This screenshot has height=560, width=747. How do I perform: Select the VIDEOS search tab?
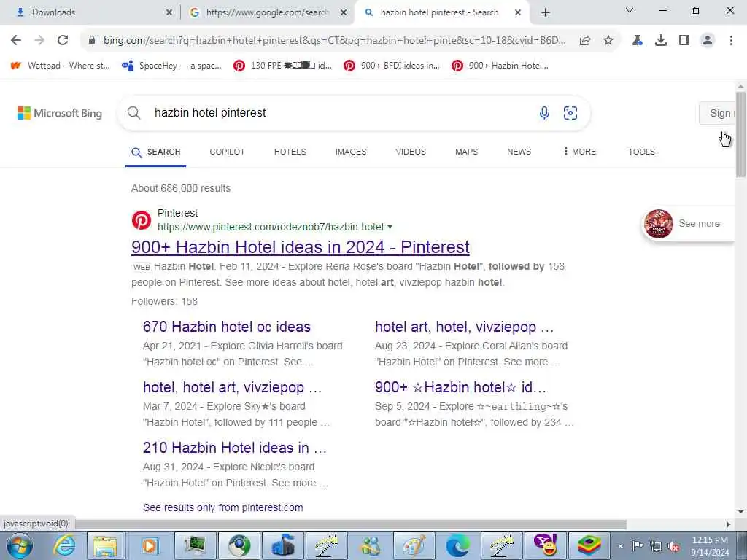[411, 152]
